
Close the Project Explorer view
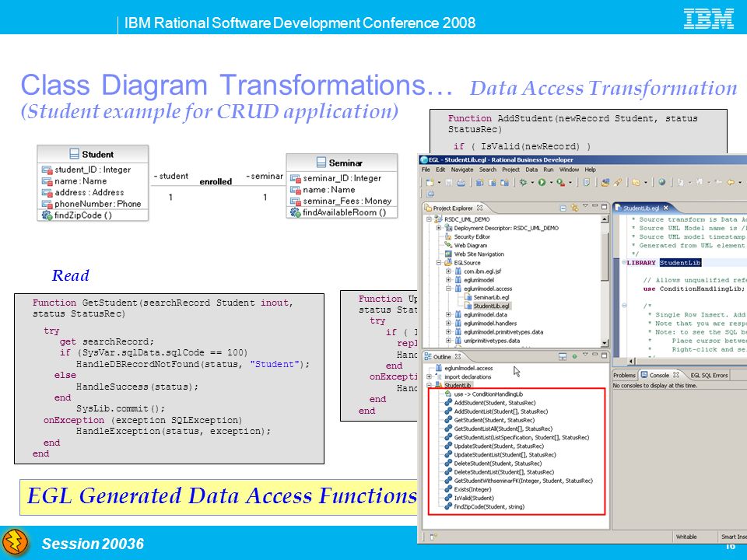click(480, 208)
